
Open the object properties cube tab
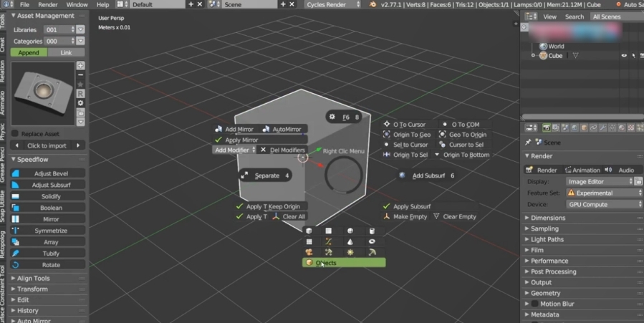pyautogui.click(x=584, y=128)
